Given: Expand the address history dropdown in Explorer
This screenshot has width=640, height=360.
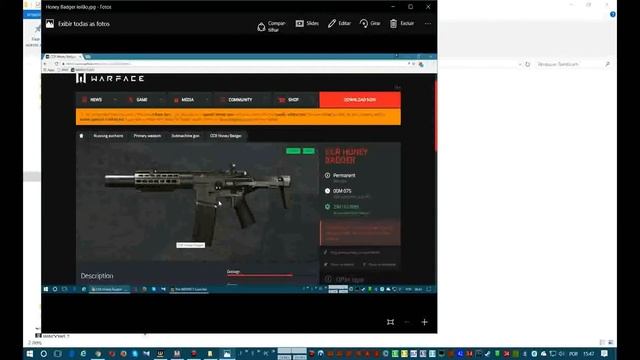Looking at the screenshot, I should click(520, 64).
